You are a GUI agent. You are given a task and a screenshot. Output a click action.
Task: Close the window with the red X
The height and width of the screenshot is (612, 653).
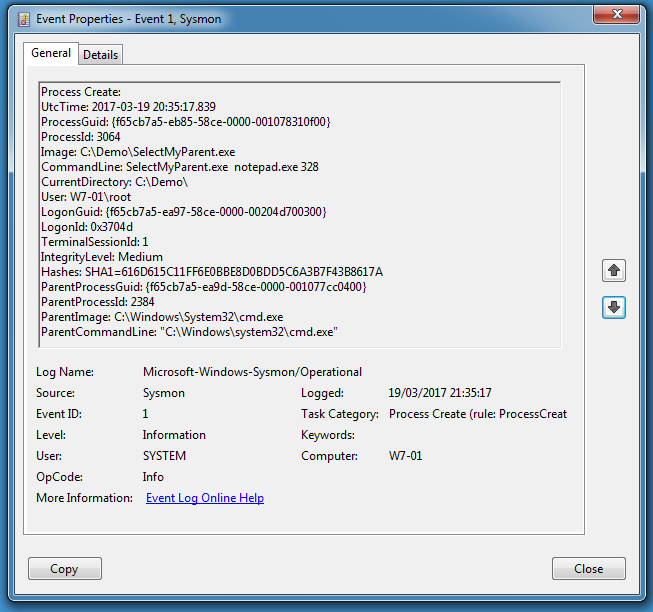pos(618,14)
